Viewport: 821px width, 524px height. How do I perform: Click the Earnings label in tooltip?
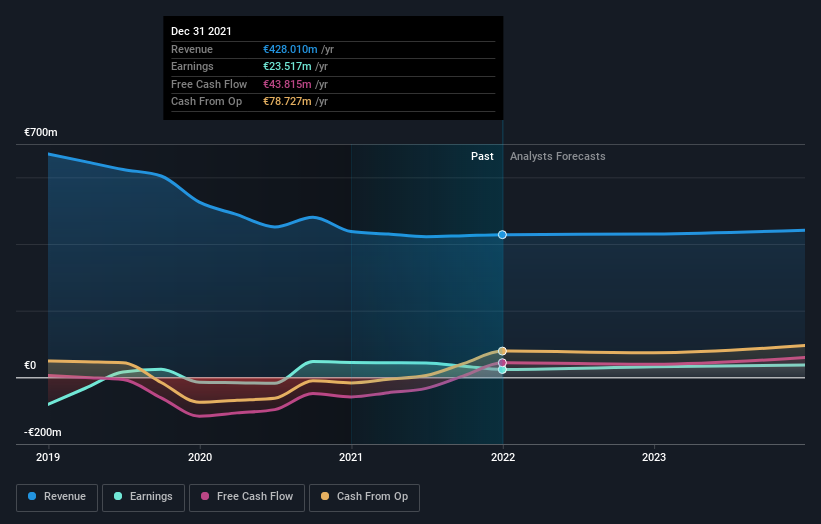[x=192, y=66]
